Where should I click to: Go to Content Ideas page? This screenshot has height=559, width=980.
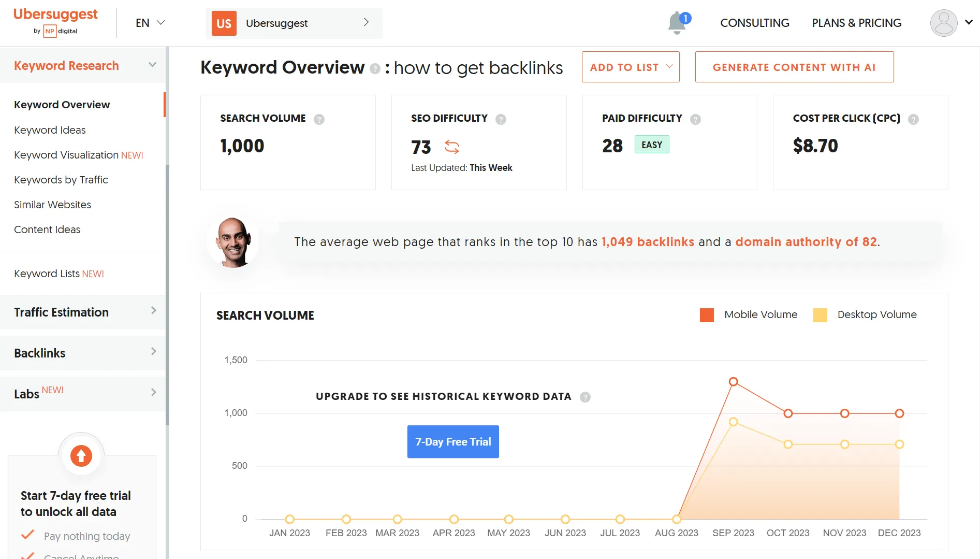tap(47, 230)
